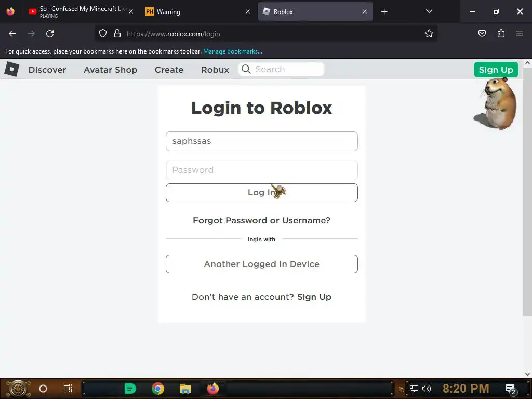This screenshot has height=399, width=532.
Task: Click the search magnifier icon
Action: click(246, 69)
